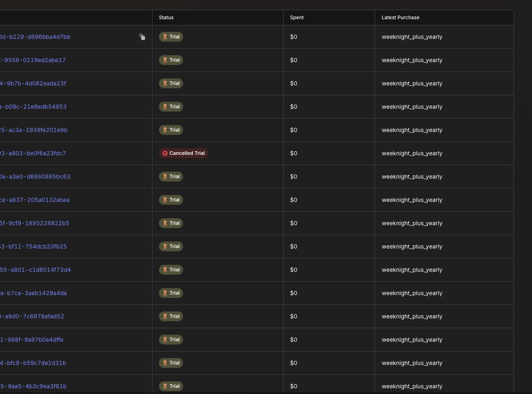This screenshot has width=532, height=394.
Task: Select the Cancelled Trial status badge
Action: (x=184, y=153)
